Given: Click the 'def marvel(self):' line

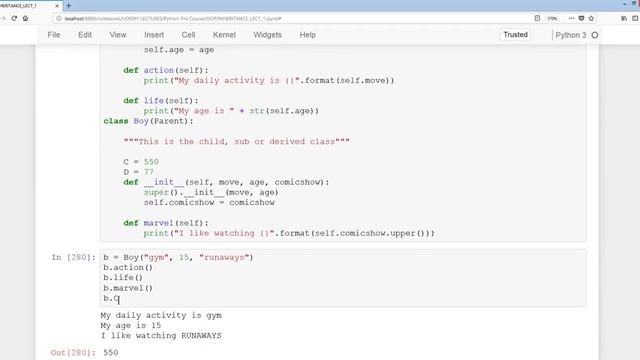Looking at the screenshot, I should pyautogui.click(x=166, y=223).
